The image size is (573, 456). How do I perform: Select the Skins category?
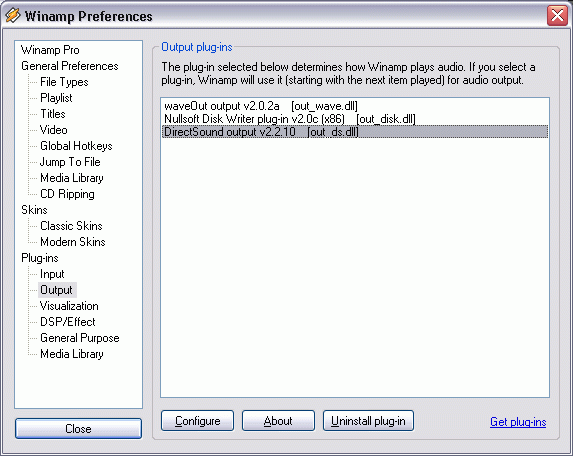click(34, 210)
